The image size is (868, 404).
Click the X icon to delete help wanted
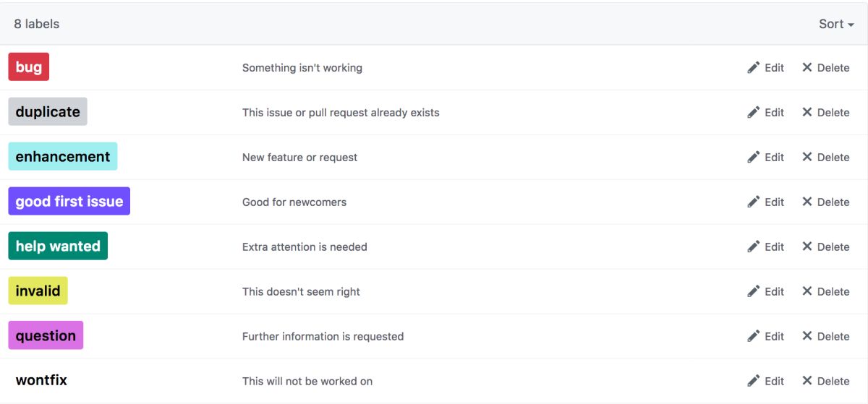tap(807, 246)
